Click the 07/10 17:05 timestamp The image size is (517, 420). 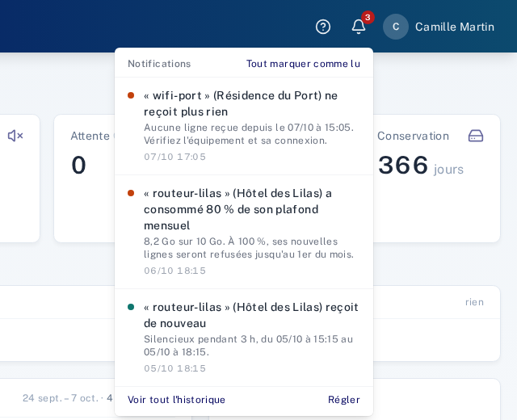174,157
